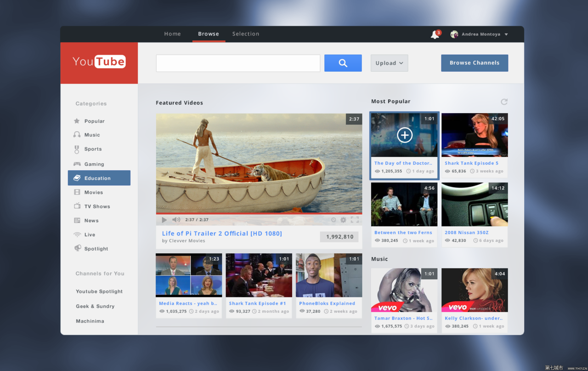The width and height of the screenshot is (588, 371).
Task: Click the Media Reacts title link
Action: coord(188,303)
